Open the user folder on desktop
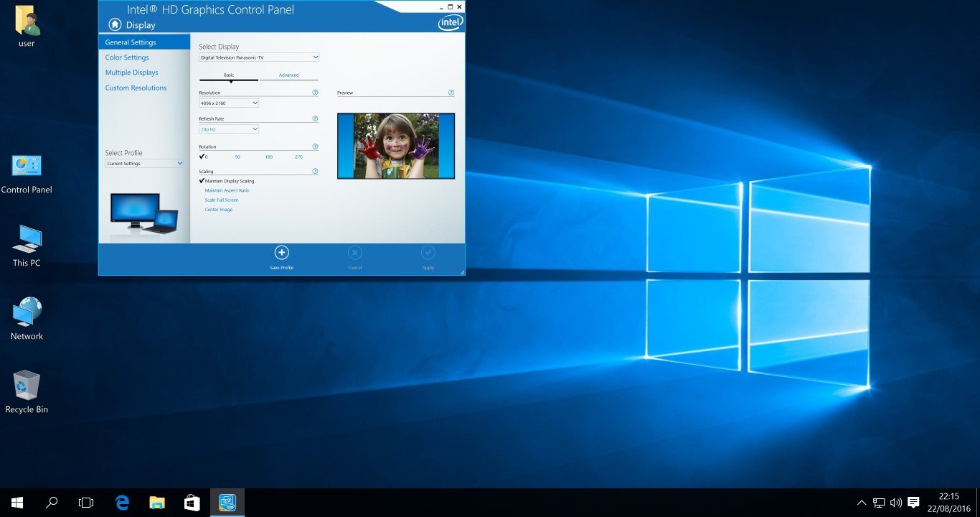 tap(27, 27)
